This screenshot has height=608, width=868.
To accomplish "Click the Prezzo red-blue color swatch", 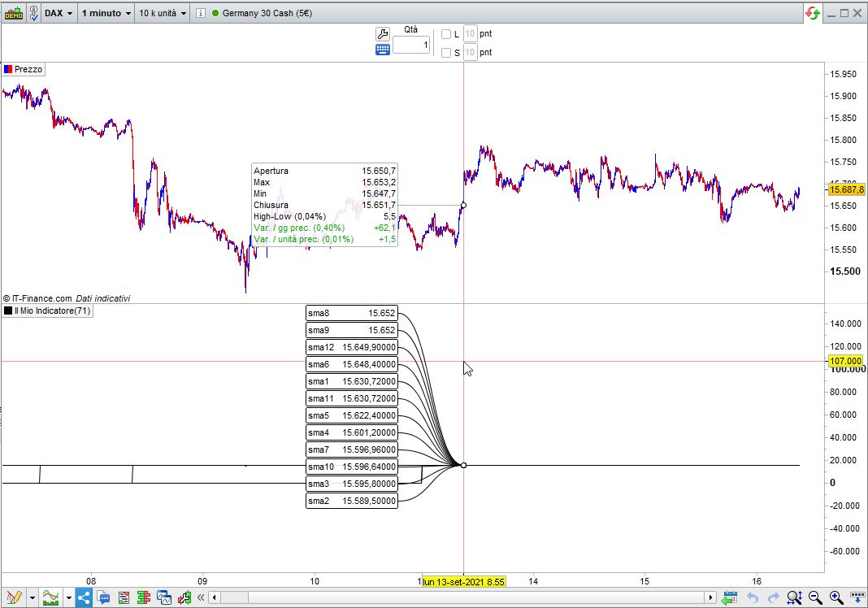I will tap(8, 70).
